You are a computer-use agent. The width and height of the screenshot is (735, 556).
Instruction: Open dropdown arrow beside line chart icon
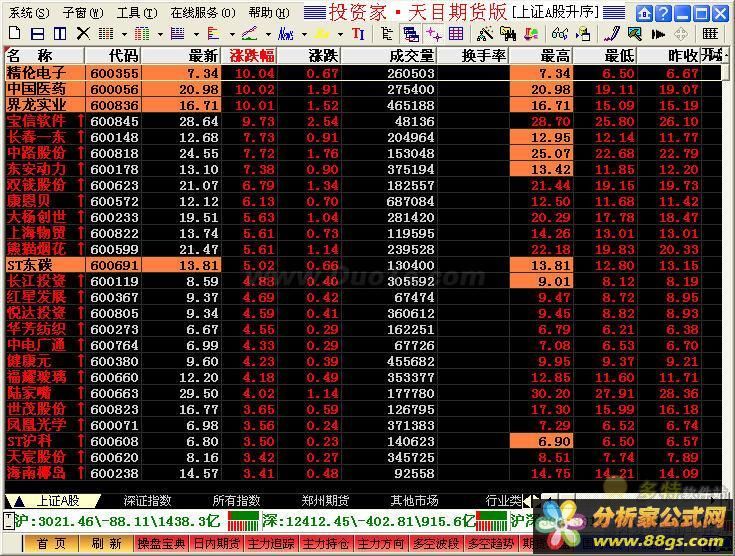tap(268, 34)
